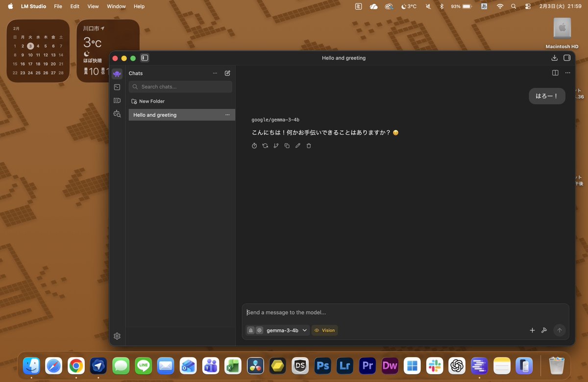
Task: Toggle split view in chat header
Action: coord(555,73)
